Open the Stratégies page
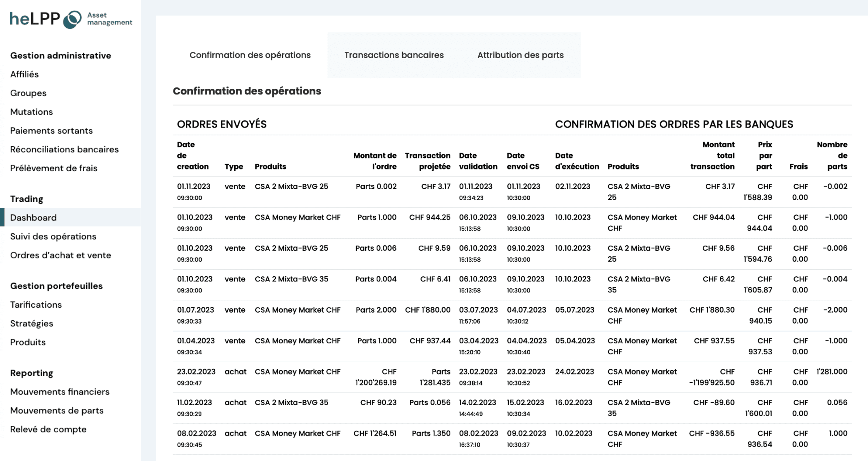 (x=32, y=324)
